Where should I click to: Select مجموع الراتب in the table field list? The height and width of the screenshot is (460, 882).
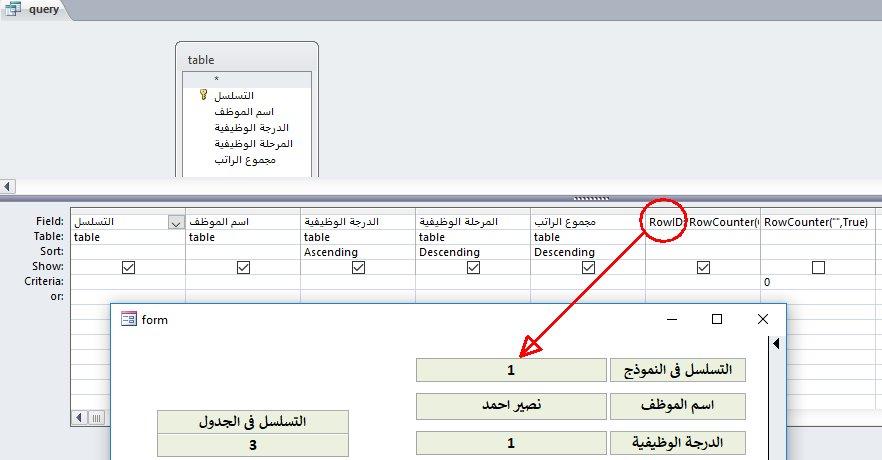click(245, 160)
